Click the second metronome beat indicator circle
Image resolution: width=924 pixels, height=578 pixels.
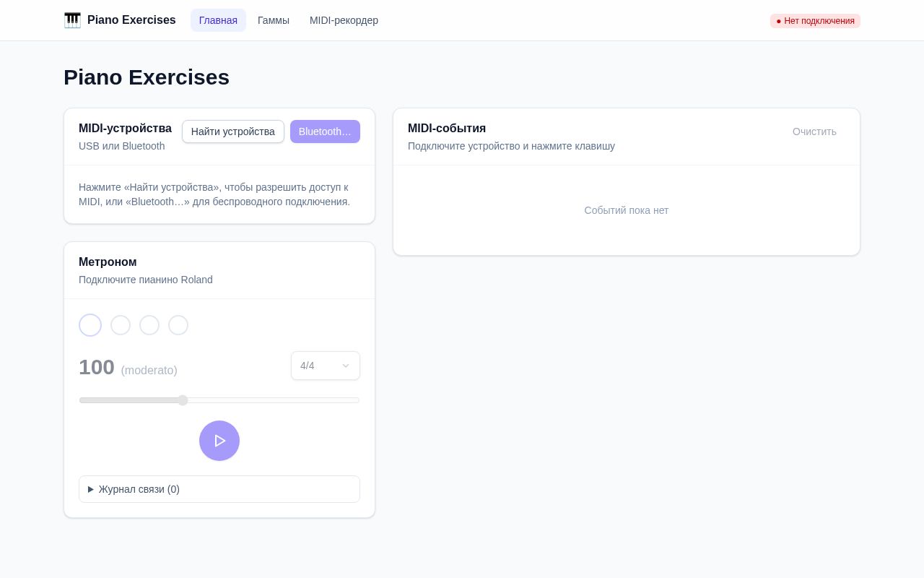pos(121,325)
